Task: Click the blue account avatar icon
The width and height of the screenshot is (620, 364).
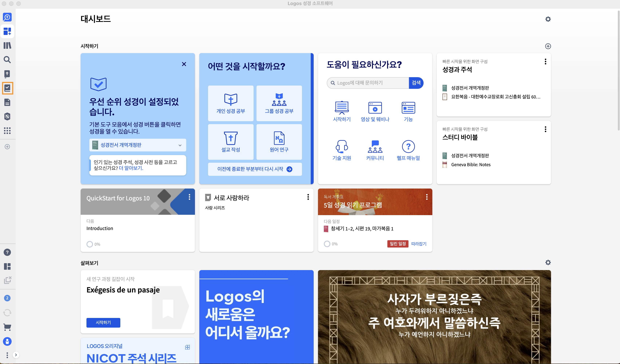Action: pos(7,342)
